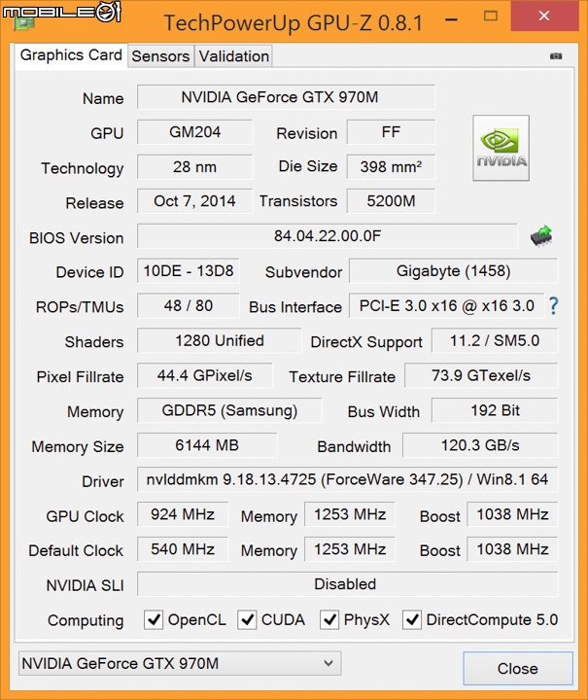Click the DirectX Support value 11.2 / SM5.0
The image size is (588, 700).
coord(495,340)
